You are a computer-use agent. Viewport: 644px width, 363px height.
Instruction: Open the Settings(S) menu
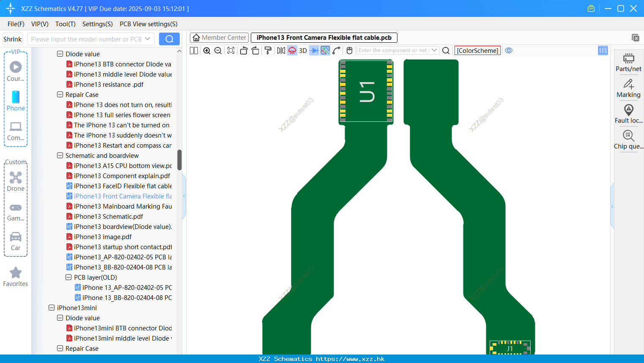(x=98, y=24)
